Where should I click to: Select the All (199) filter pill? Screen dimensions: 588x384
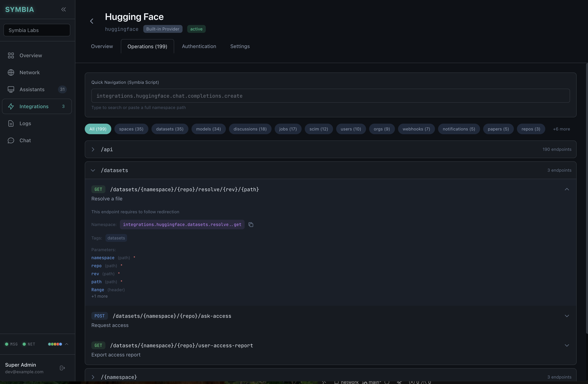(98, 129)
